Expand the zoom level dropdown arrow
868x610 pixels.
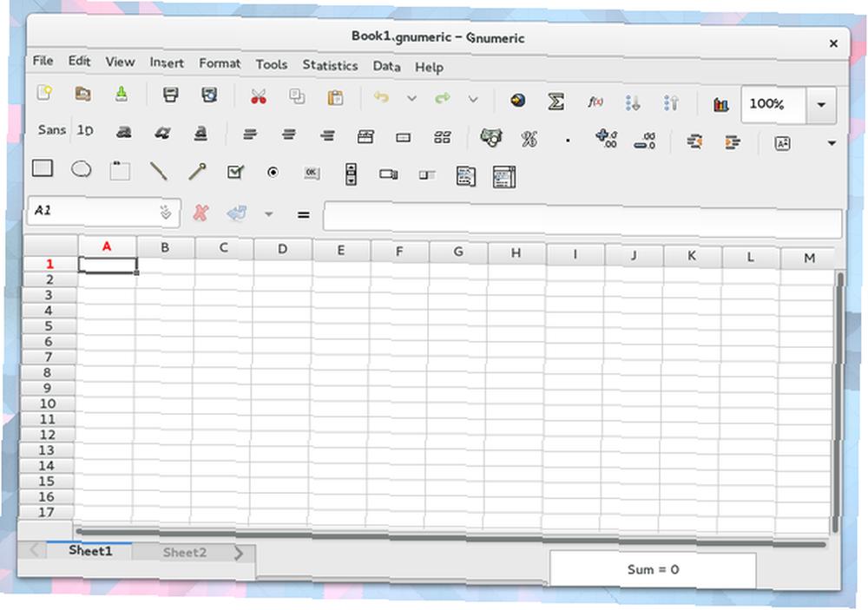tap(821, 105)
